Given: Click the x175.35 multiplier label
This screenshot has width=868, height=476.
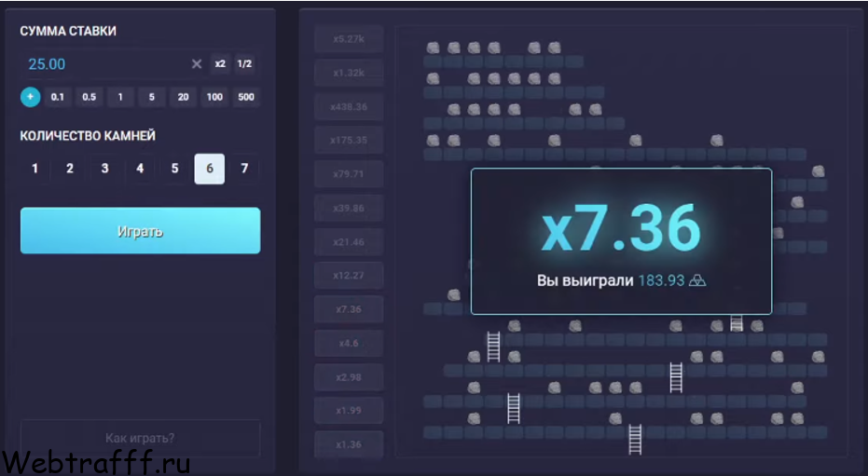Looking at the screenshot, I should point(349,141).
